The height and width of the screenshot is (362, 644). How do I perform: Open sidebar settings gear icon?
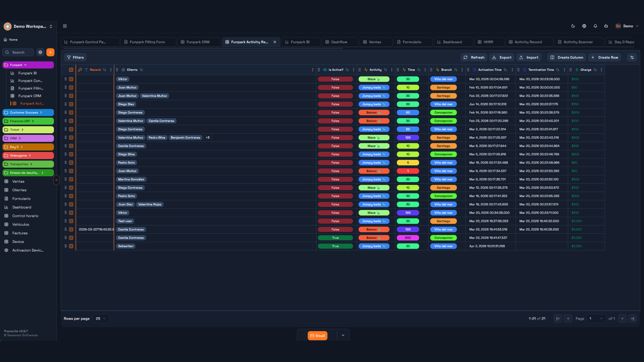coord(40,52)
